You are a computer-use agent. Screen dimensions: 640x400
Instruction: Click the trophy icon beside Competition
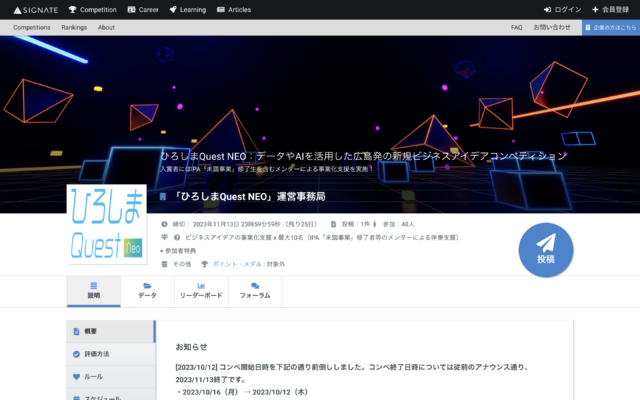point(73,10)
